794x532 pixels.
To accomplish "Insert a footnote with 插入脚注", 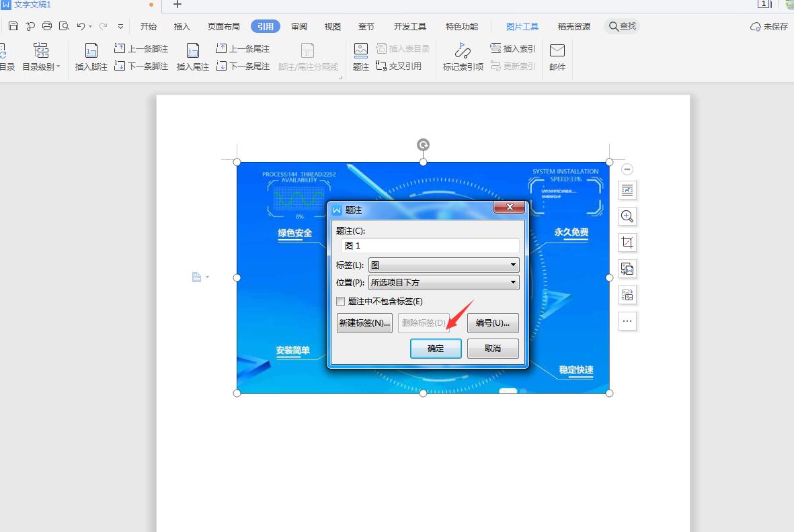I will pyautogui.click(x=91, y=56).
